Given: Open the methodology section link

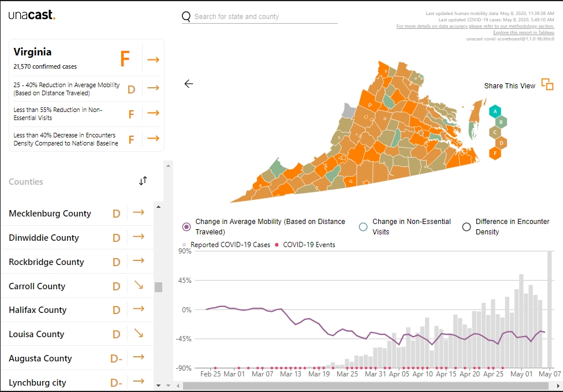Looking at the screenshot, I should pos(475,26).
